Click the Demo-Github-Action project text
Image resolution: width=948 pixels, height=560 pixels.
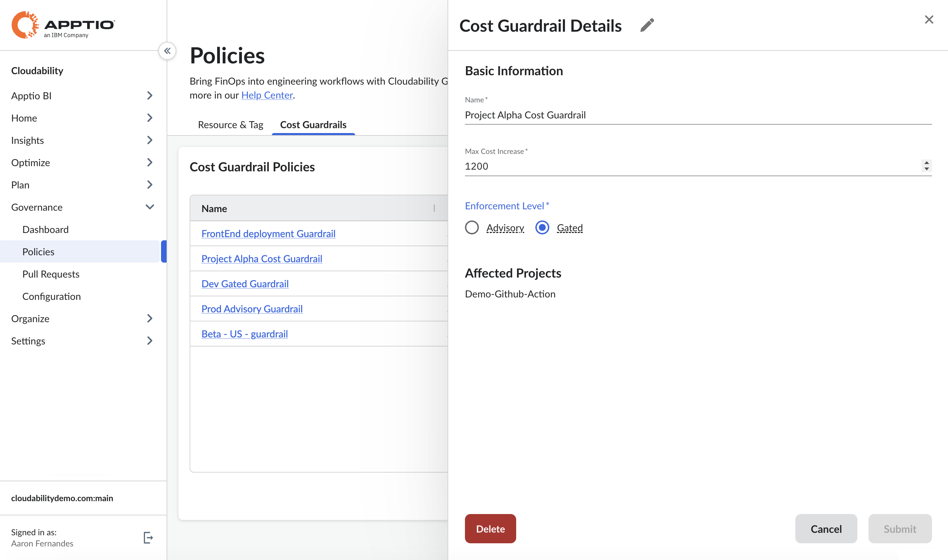[510, 294]
